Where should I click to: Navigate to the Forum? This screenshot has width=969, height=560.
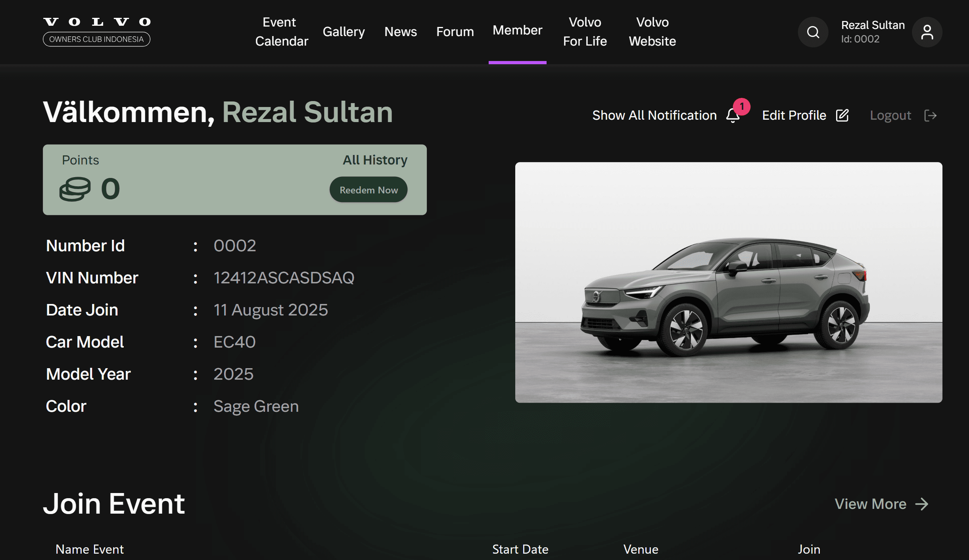[455, 32]
